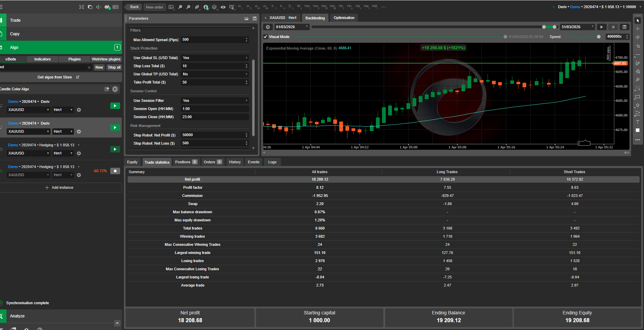Screen dimensions: 644x330
Task: Uncheck the Visual Mode checkbox
Action: point(265,37)
